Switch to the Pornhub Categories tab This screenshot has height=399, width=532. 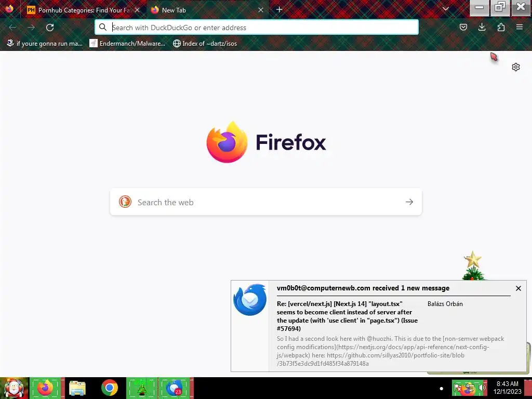83,10
